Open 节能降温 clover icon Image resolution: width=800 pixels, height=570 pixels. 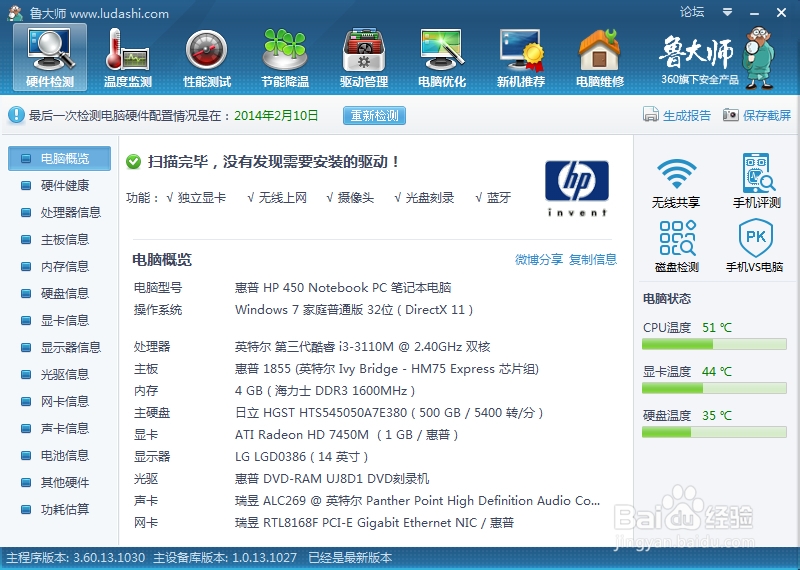pos(285,58)
